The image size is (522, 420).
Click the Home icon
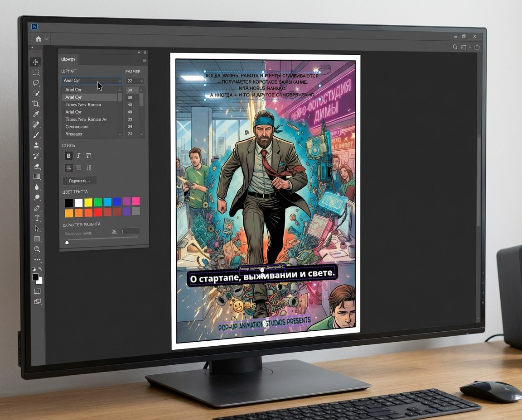(x=39, y=39)
